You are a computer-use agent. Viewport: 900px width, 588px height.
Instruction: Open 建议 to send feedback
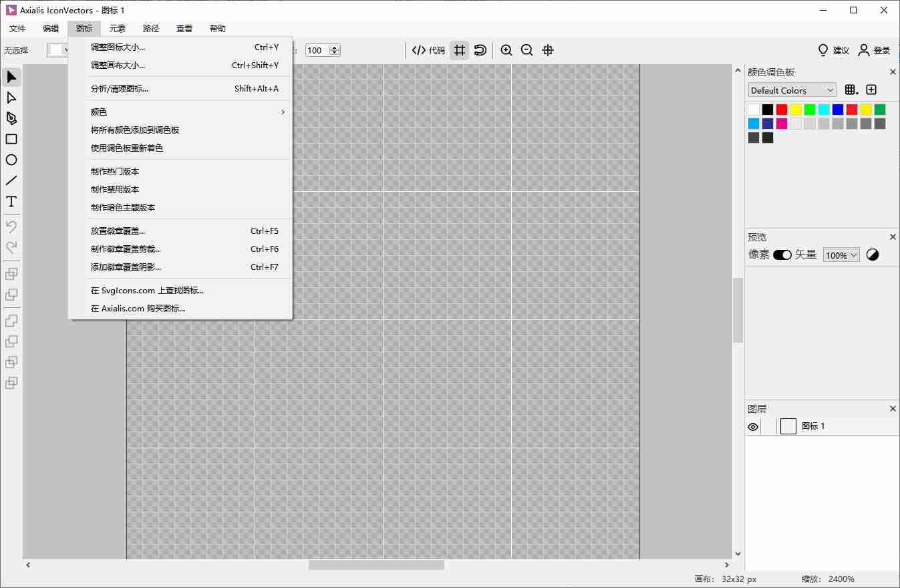[x=832, y=49]
